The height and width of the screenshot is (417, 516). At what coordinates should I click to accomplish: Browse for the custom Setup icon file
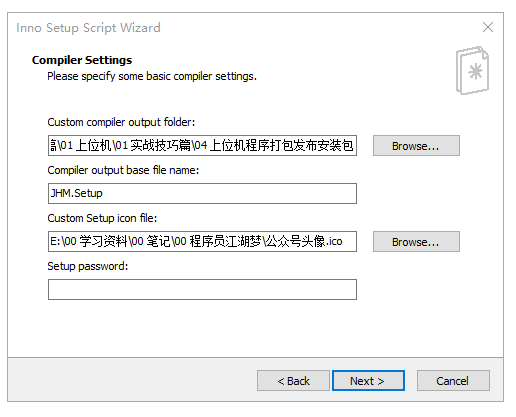416,241
